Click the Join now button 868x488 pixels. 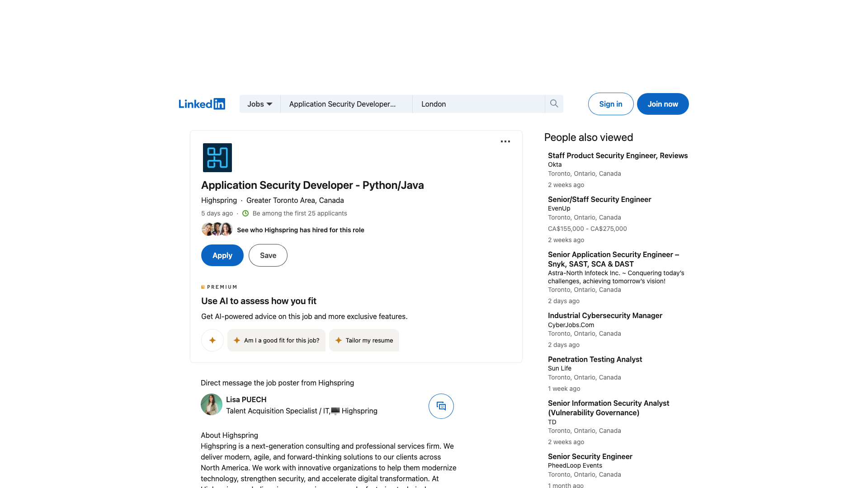click(x=663, y=104)
